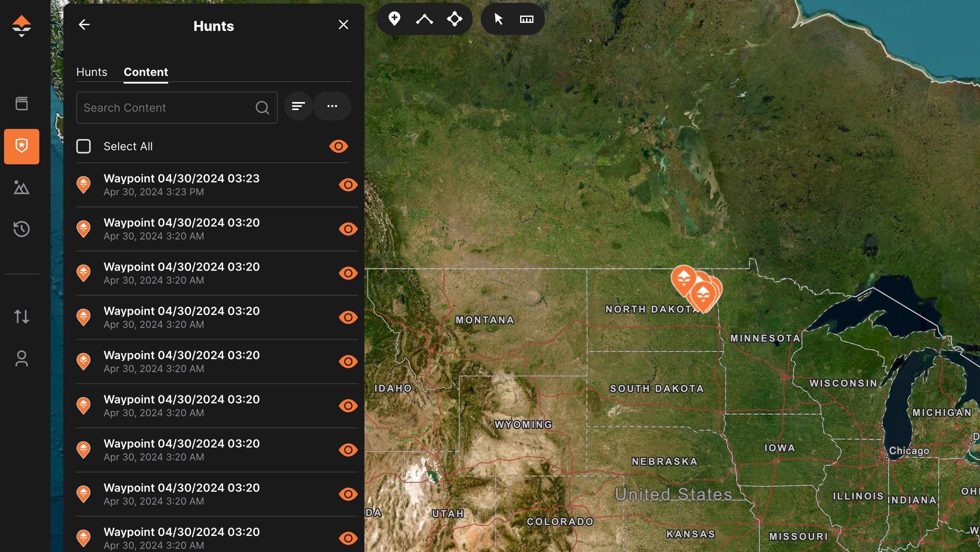Check the Select All checkbox
980x552 pixels.
click(x=83, y=146)
